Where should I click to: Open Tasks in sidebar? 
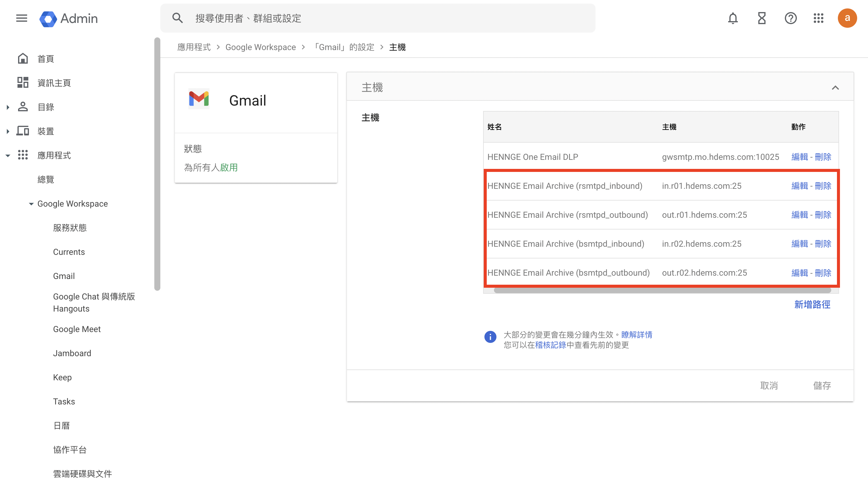64,401
